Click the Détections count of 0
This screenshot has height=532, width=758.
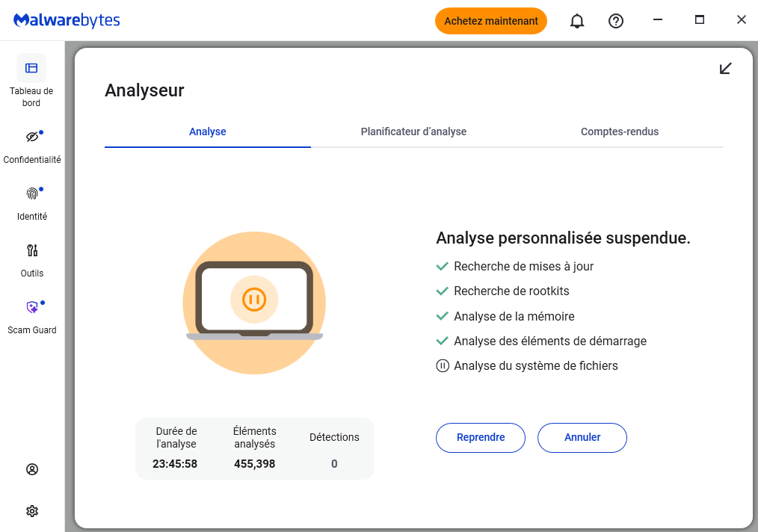pyautogui.click(x=334, y=464)
